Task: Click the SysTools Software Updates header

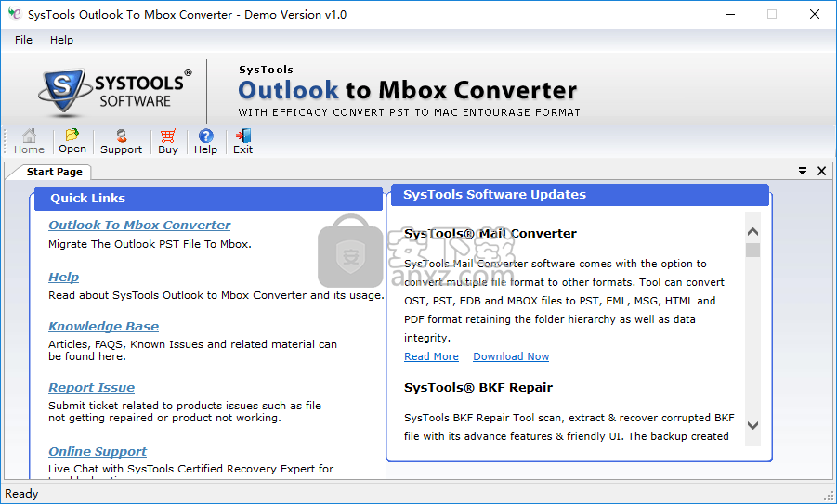Action: [581, 195]
